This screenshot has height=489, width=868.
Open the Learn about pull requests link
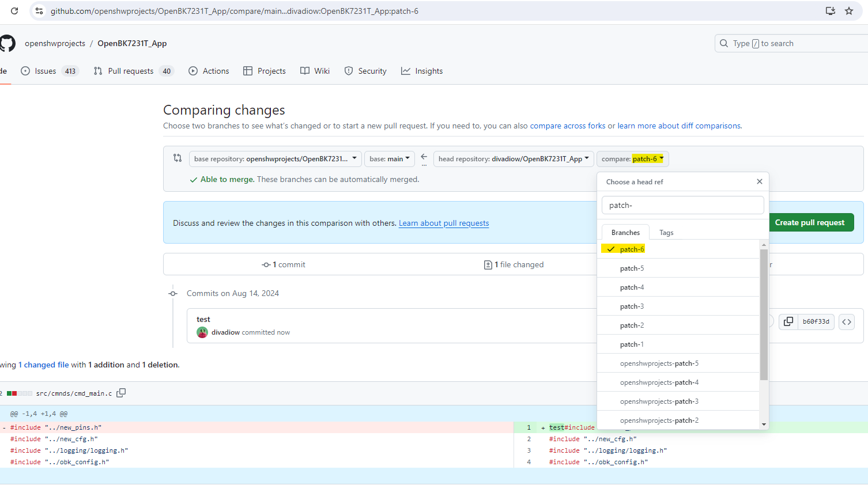444,223
